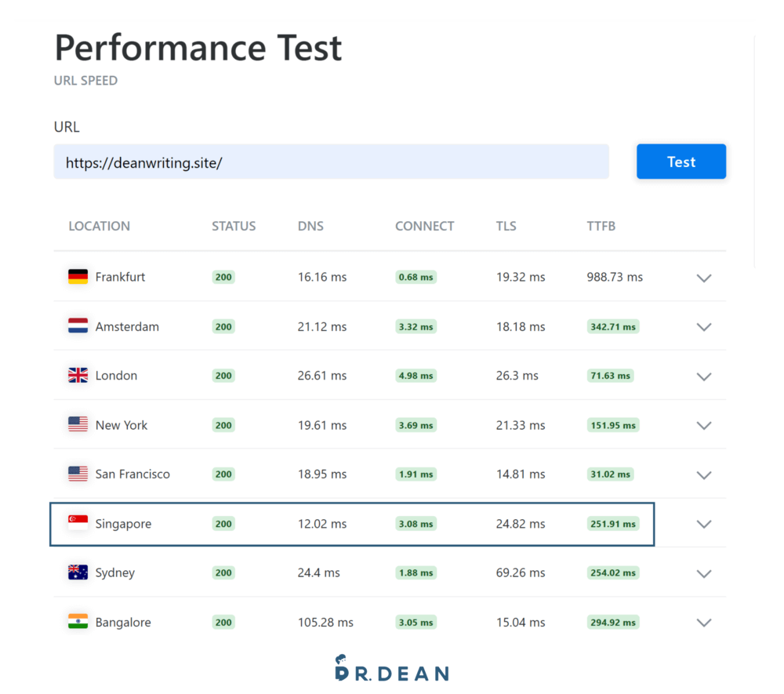Click the UK flag icon for London
Viewport: 784px width, 694px height.
tap(78, 376)
